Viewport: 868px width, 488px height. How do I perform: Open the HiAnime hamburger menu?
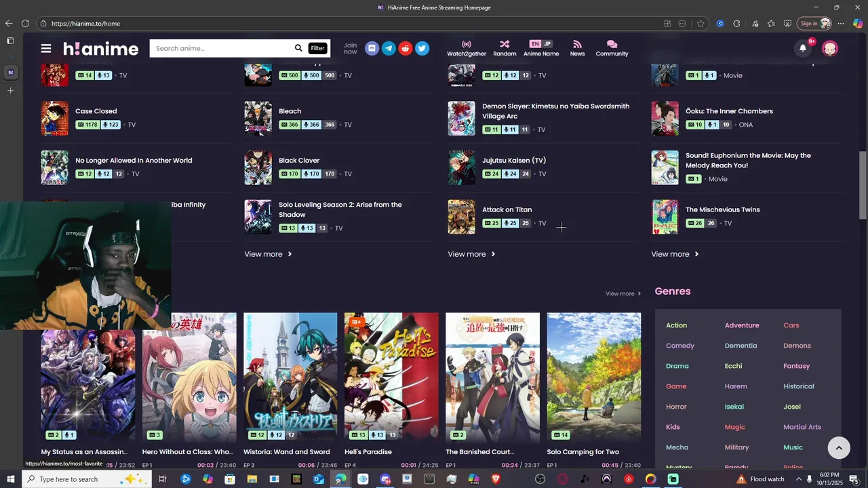46,48
